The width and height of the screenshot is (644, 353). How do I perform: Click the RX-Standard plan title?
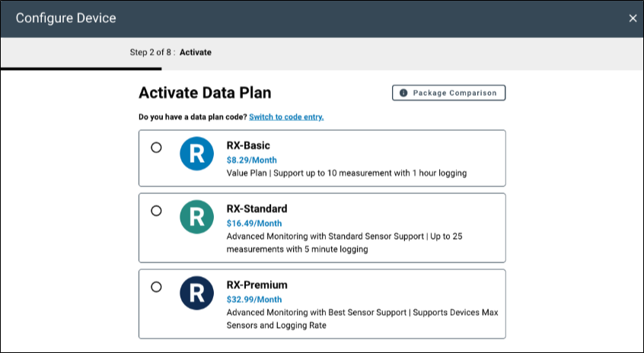coord(257,208)
